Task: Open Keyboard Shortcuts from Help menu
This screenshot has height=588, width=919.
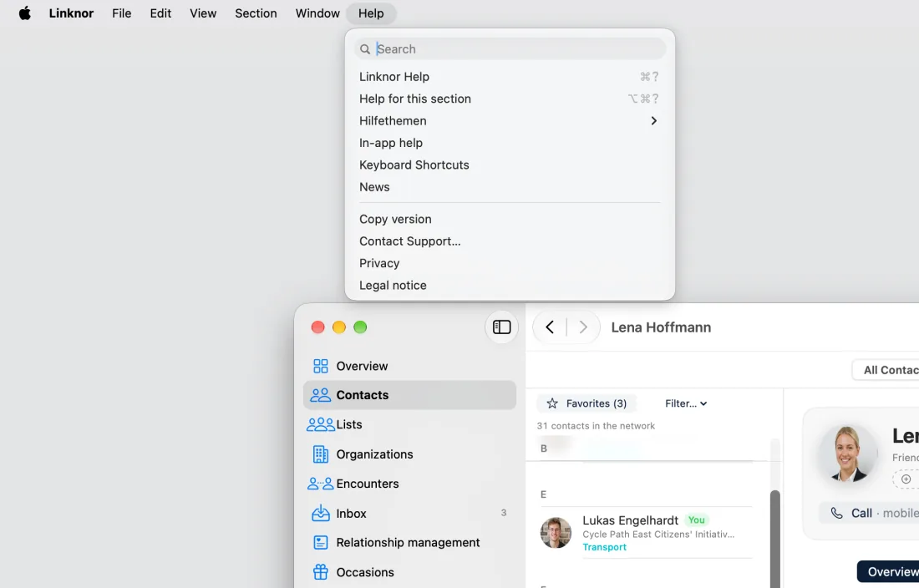Action: click(x=510, y=165)
